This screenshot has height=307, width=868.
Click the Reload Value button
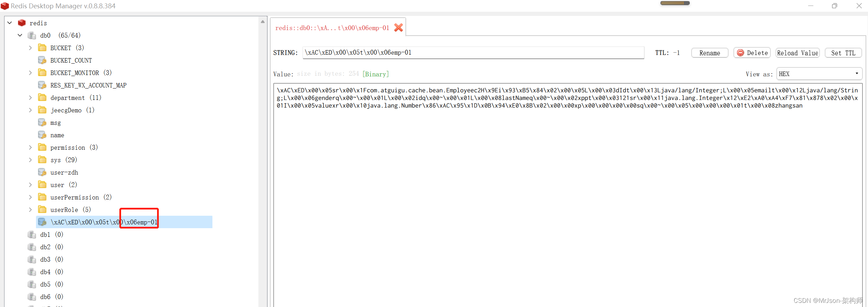click(797, 53)
